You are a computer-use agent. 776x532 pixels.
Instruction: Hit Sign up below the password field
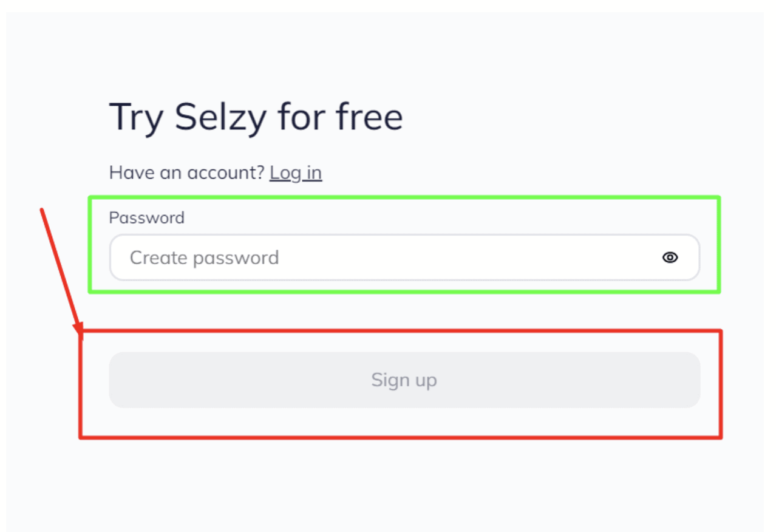click(x=404, y=380)
